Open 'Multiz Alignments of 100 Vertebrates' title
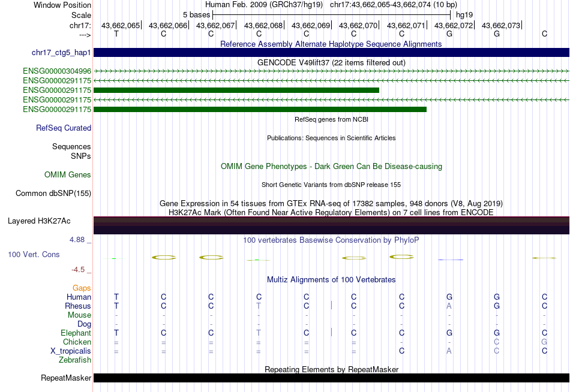The width and height of the screenshot is (570, 392). tap(331, 280)
